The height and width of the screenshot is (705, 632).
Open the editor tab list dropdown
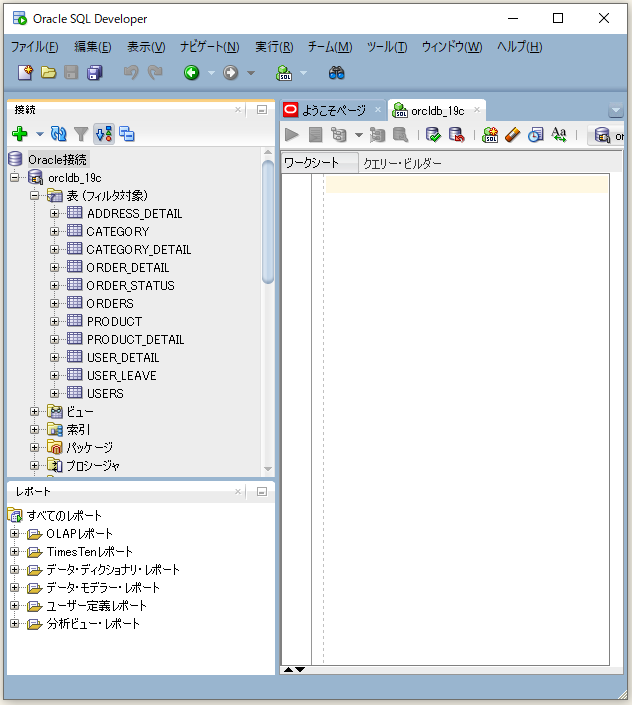click(616, 110)
